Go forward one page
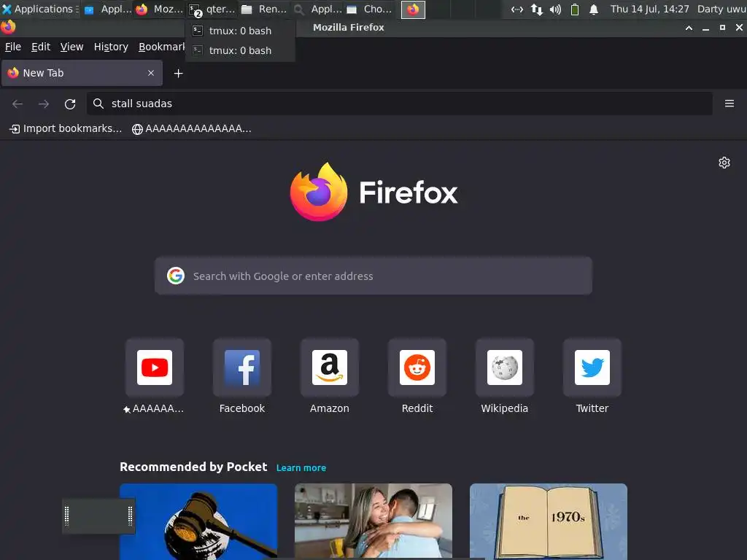This screenshot has height=560, width=747. click(44, 104)
